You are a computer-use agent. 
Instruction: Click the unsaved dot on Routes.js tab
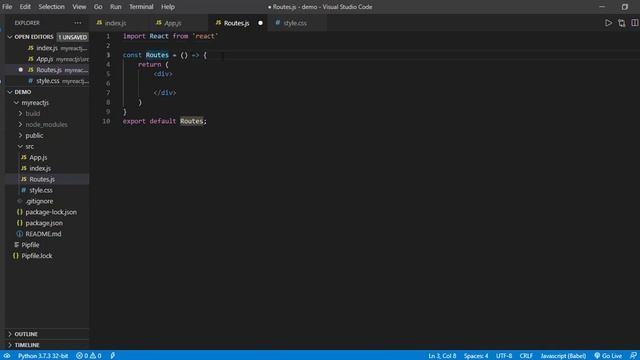tap(260, 23)
